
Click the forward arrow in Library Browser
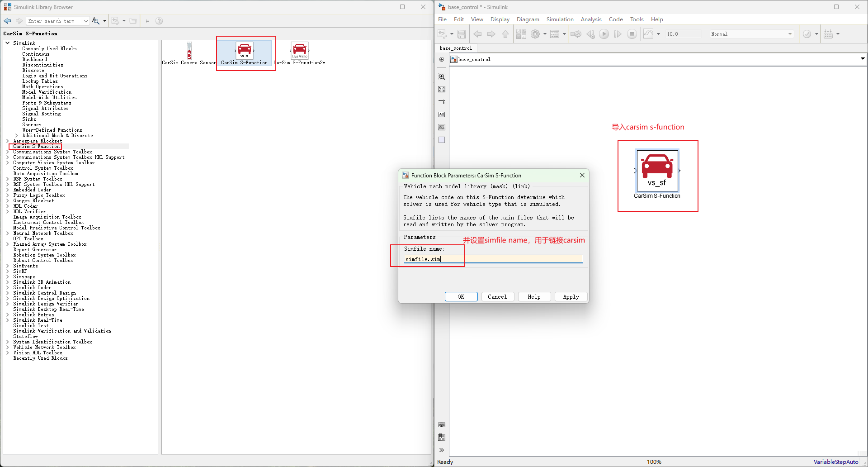pos(19,21)
